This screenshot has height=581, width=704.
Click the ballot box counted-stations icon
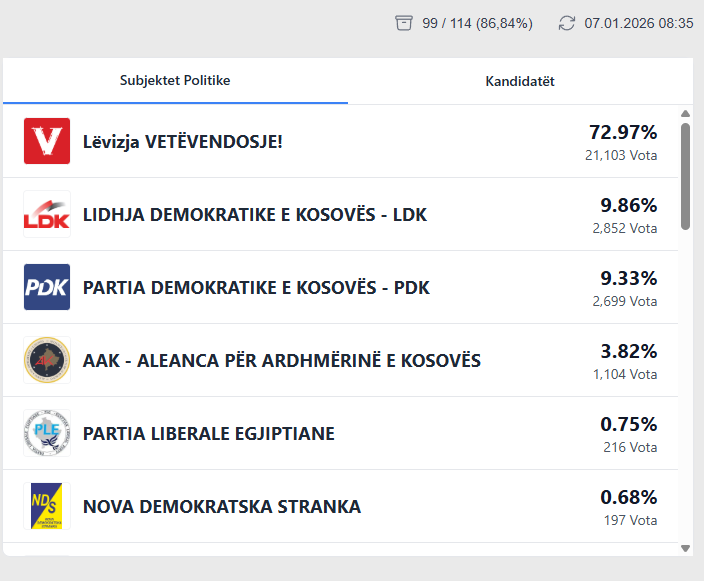[x=404, y=23]
